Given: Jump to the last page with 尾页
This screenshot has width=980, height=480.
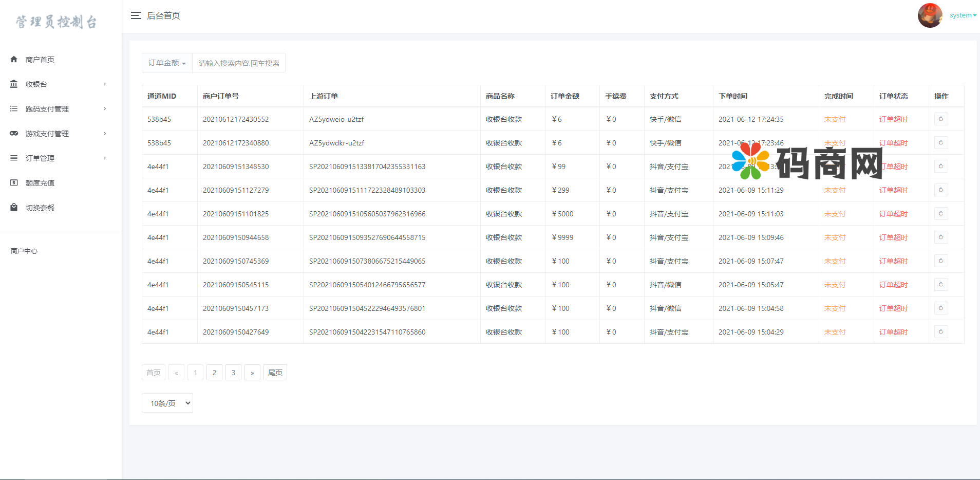Looking at the screenshot, I should point(275,373).
